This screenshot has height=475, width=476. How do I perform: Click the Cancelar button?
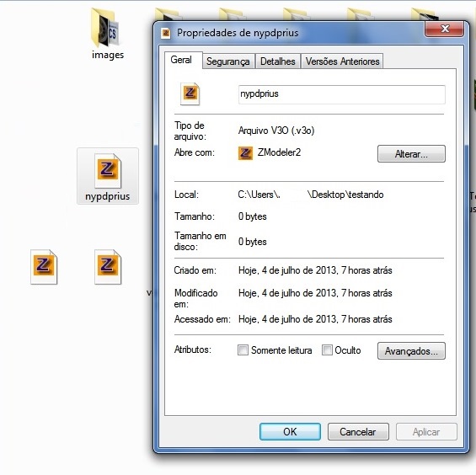coord(358,431)
